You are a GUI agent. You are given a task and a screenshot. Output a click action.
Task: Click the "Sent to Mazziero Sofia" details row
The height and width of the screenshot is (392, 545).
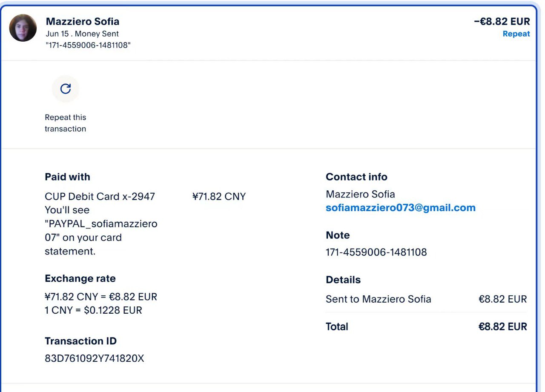(378, 299)
